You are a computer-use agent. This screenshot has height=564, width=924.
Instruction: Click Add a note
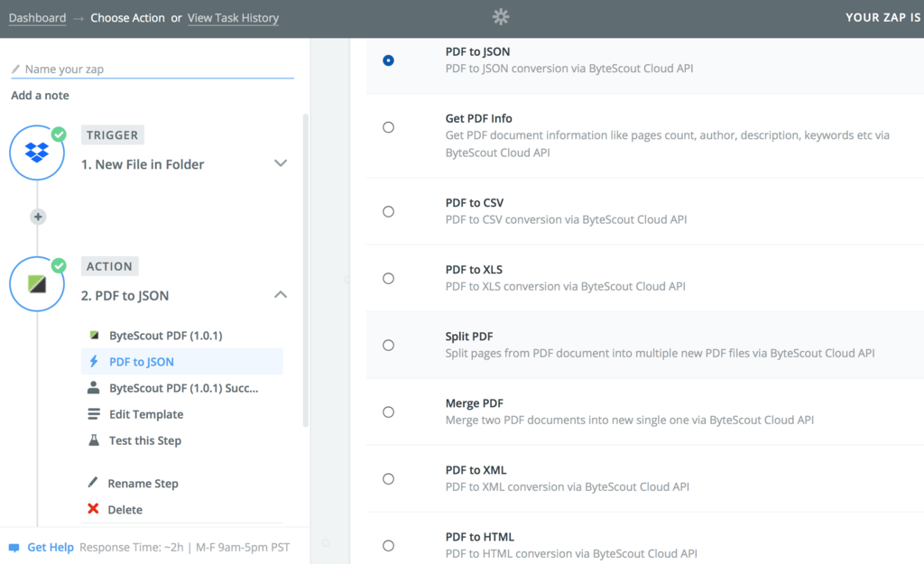click(x=40, y=96)
